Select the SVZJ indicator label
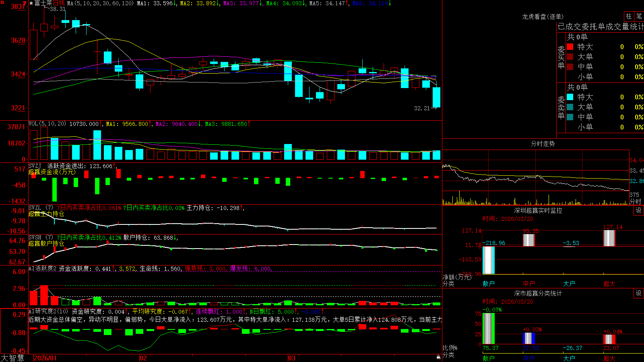644x362 pixels. click(x=35, y=166)
